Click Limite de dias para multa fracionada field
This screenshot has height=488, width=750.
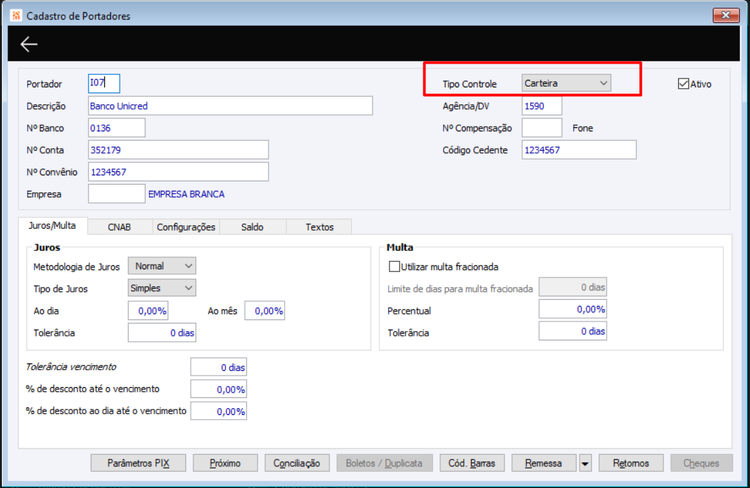point(573,287)
